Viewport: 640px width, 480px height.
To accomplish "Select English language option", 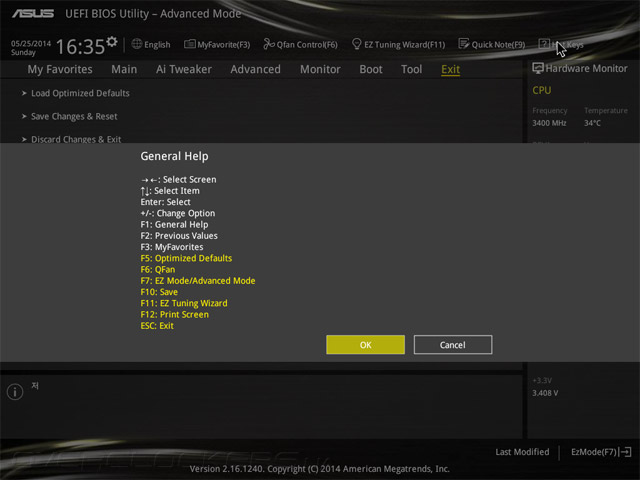I will pos(157,44).
